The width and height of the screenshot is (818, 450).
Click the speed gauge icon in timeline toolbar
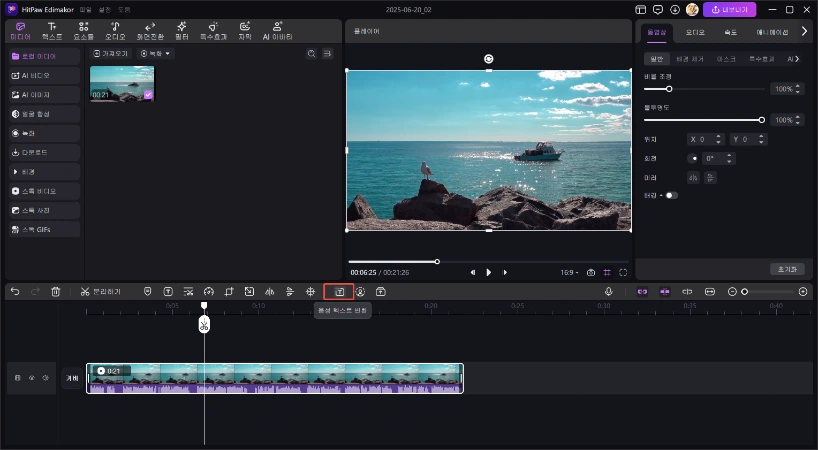click(x=209, y=291)
